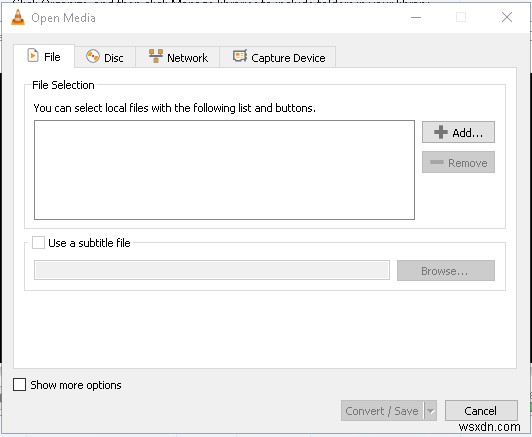Switch to the File tab

pos(44,56)
